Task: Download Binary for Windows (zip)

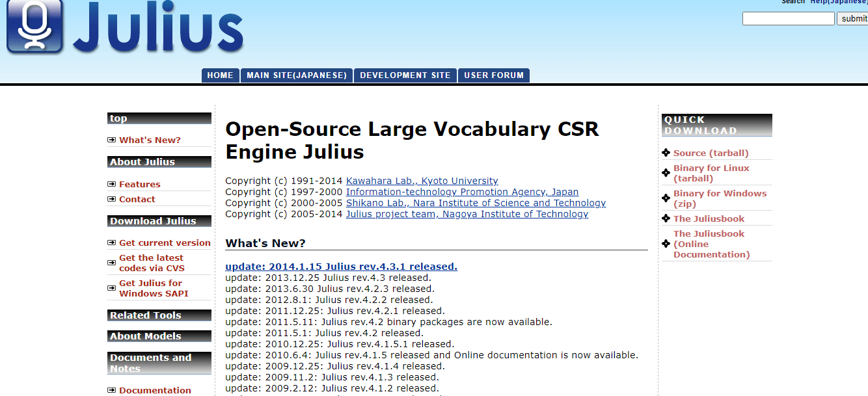Action: (x=720, y=198)
